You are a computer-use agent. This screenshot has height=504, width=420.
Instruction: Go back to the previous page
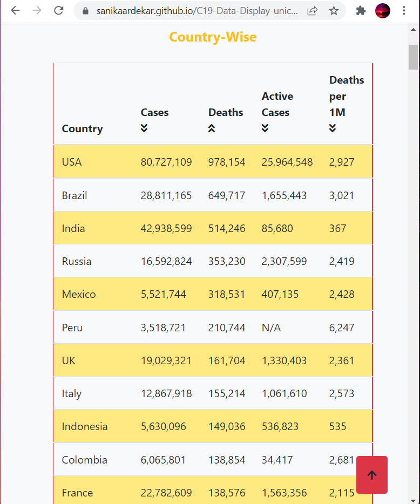[x=15, y=11]
